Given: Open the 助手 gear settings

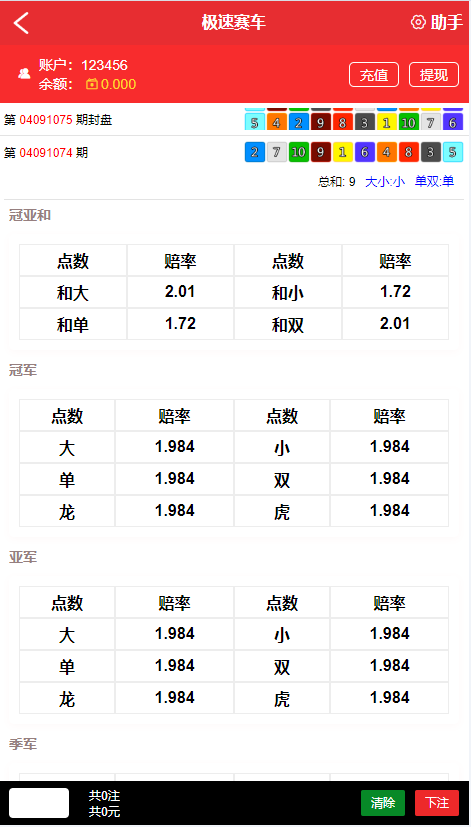Looking at the screenshot, I should click(x=418, y=22).
